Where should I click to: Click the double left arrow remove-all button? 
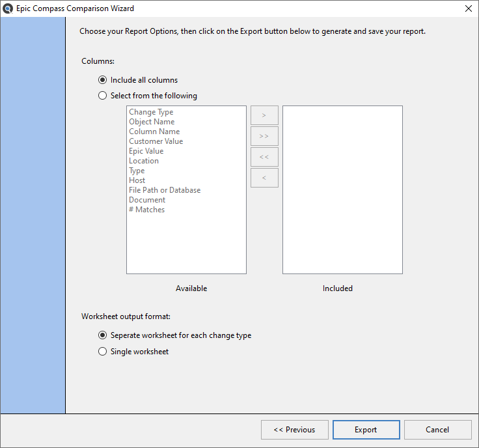[x=264, y=157]
